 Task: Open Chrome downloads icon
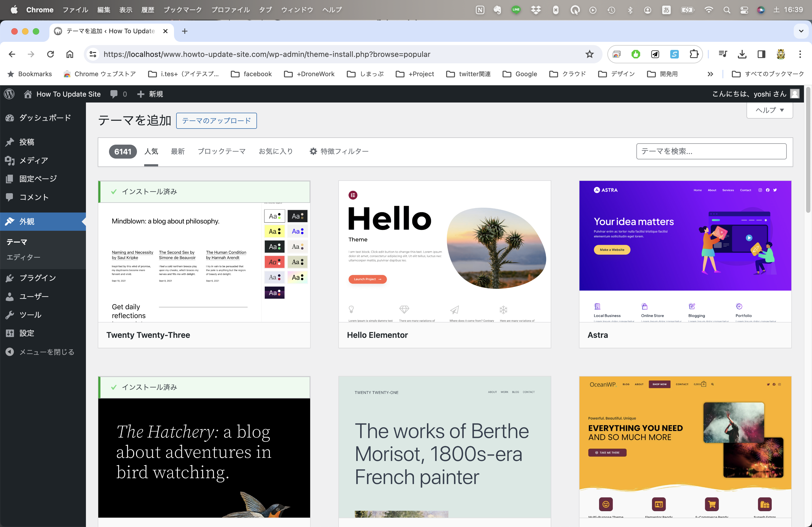click(742, 54)
